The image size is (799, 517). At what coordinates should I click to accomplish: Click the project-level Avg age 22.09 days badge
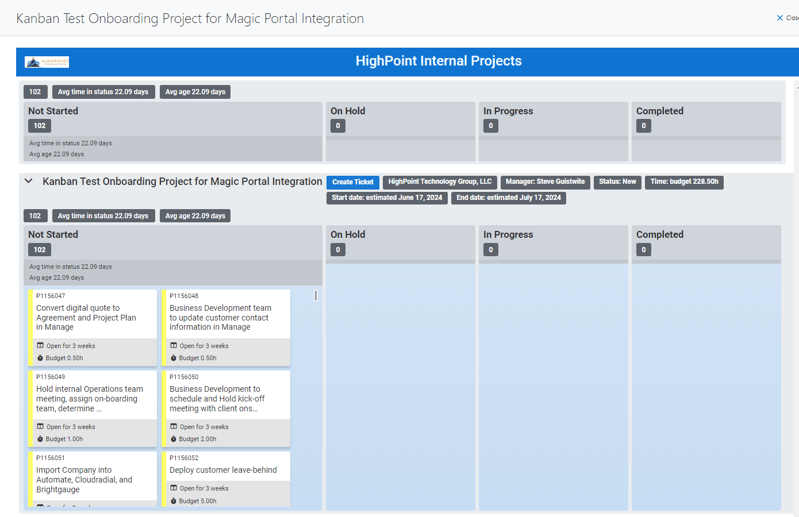[x=195, y=216]
